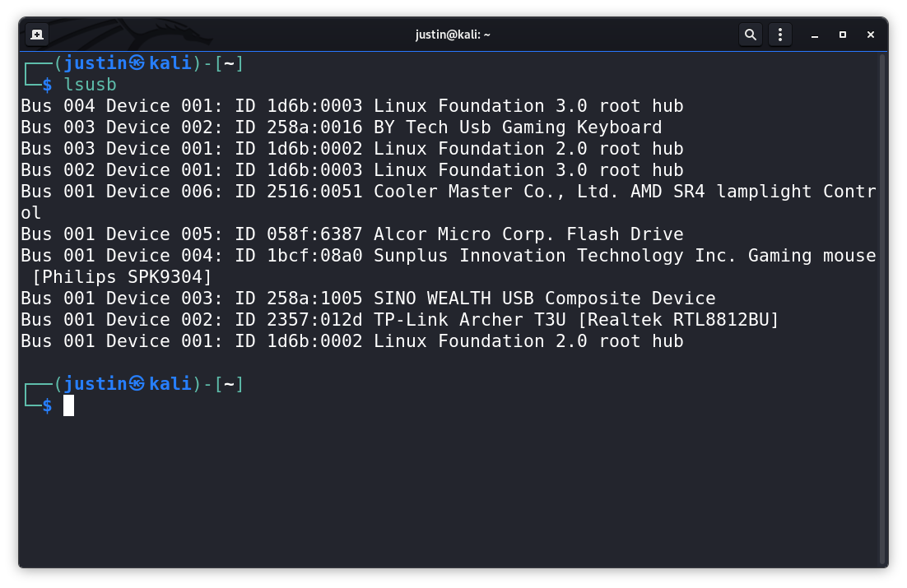
Task: Click the ID 1bcf:08a0 value
Action: click(314, 256)
